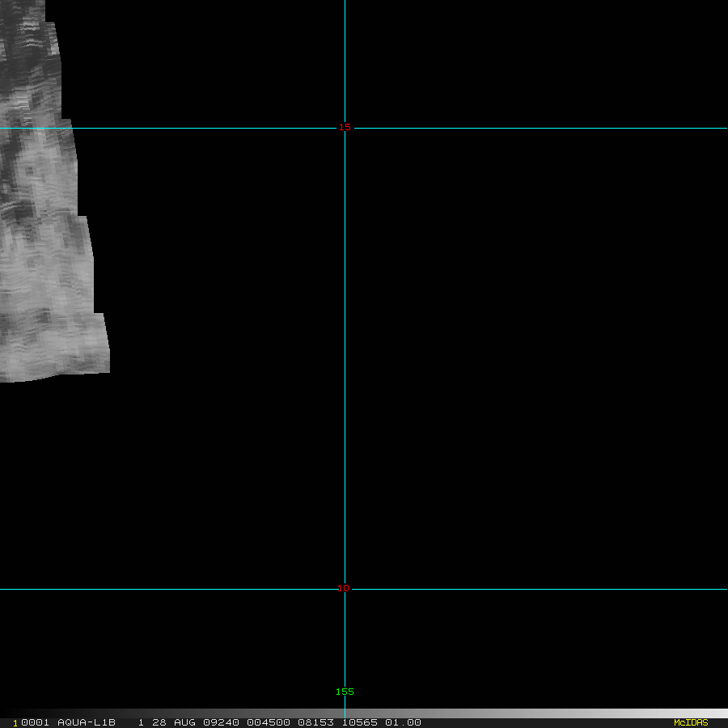
Task: Click the small yellow 1 at status bar start
Action: point(15,723)
